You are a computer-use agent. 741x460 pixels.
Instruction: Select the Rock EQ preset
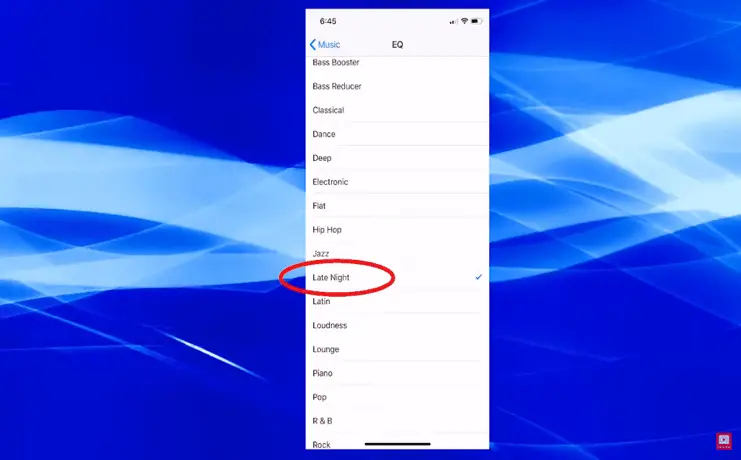[x=397, y=442]
